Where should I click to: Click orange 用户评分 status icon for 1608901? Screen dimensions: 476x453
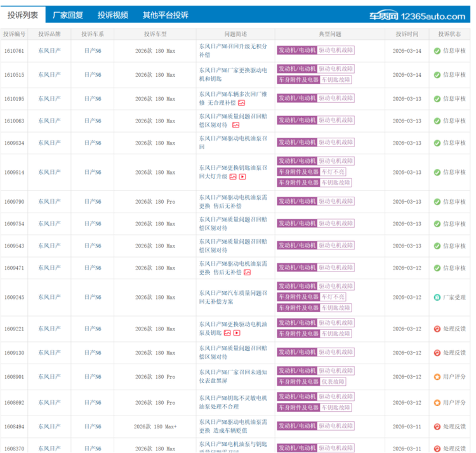[x=437, y=377]
